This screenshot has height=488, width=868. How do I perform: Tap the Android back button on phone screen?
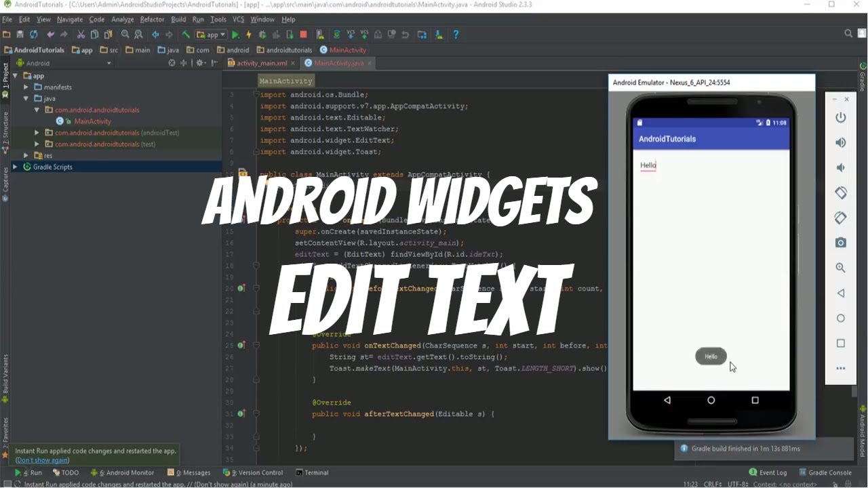pos(667,401)
